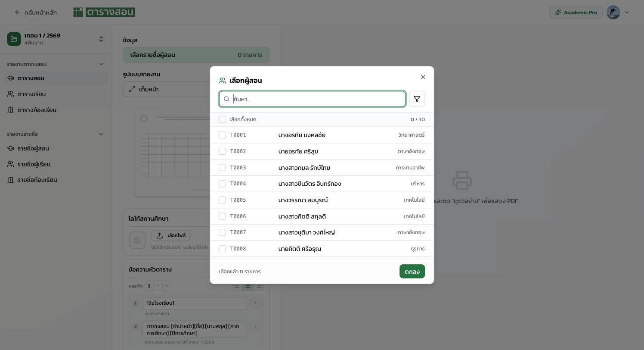This screenshot has height=350, width=644.
Task: Click the green folder workspace icon
Action: tap(14, 39)
